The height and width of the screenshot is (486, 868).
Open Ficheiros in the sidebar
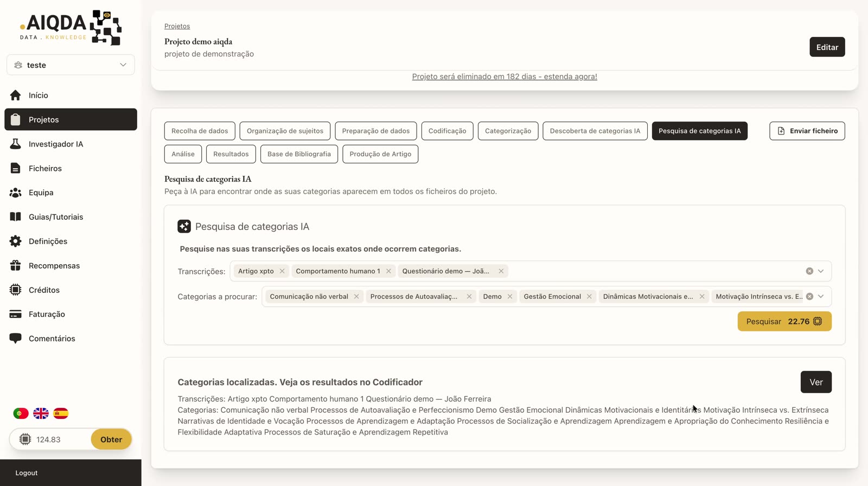71,168
